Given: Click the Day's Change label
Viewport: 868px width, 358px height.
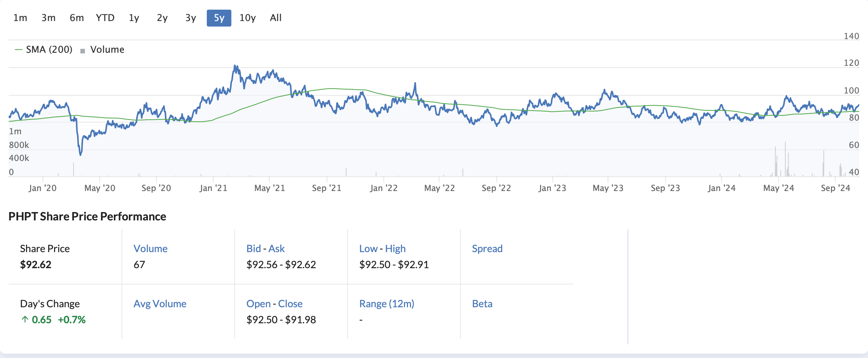Looking at the screenshot, I should [50, 304].
